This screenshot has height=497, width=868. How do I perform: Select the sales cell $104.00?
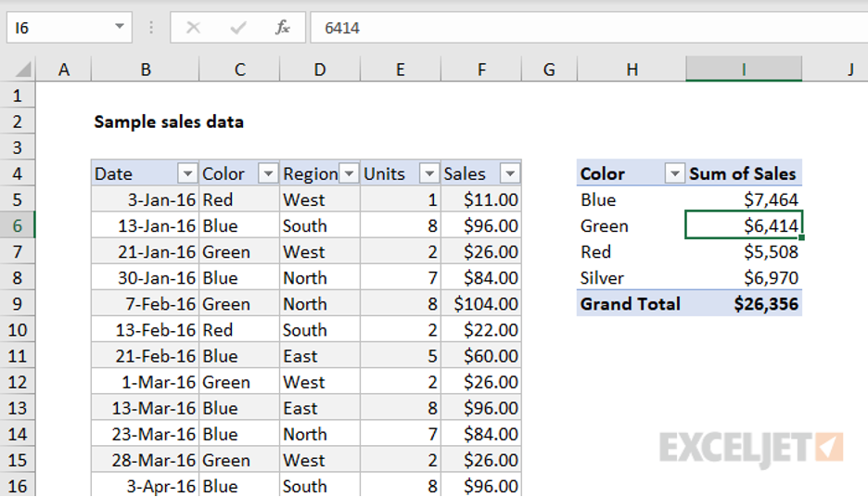[x=481, y=304]
